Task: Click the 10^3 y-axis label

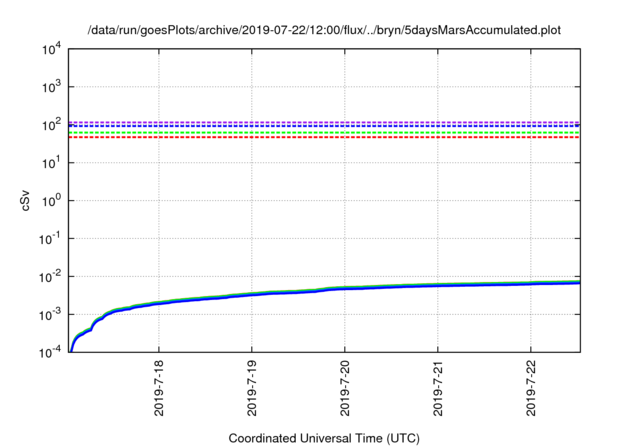Action: pyautogui.click(x=51, y=86)
